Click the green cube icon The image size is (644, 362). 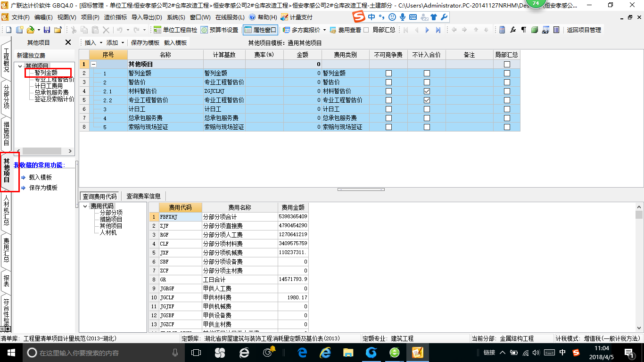point(535,30)
